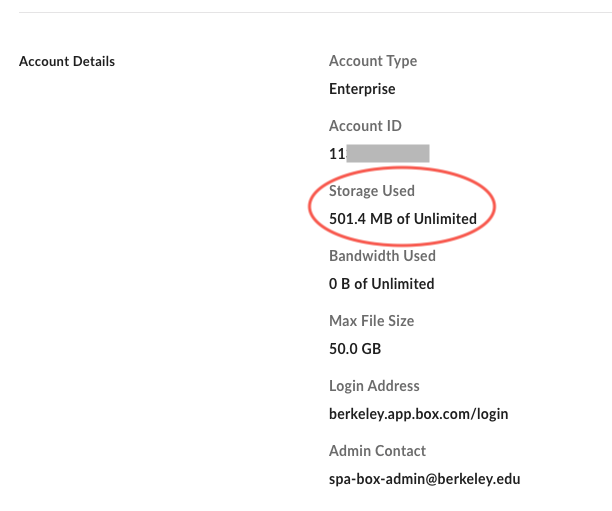The image size is (612, 511).
Task: Click the Admin Contact label
Action: pos(377,451)
